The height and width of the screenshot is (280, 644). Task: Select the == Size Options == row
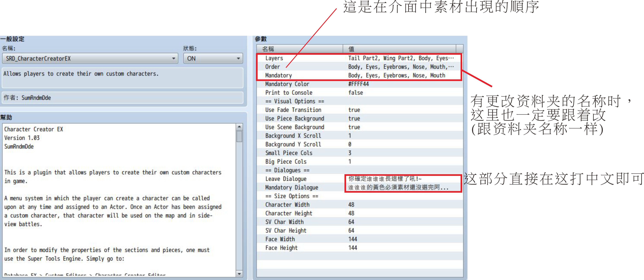(360, 196)
